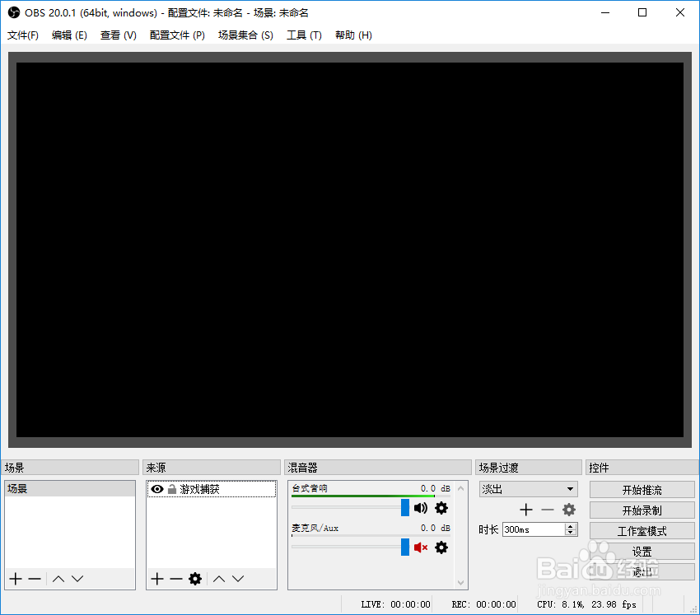Hide the 游戏捕获 source with eye icon
Viewport: 700px width, 615px height.
click(x=156, y=488)
